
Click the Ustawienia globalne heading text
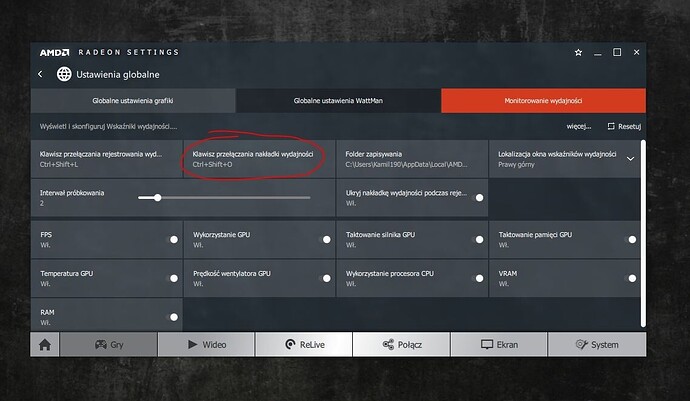click(118, 74)
